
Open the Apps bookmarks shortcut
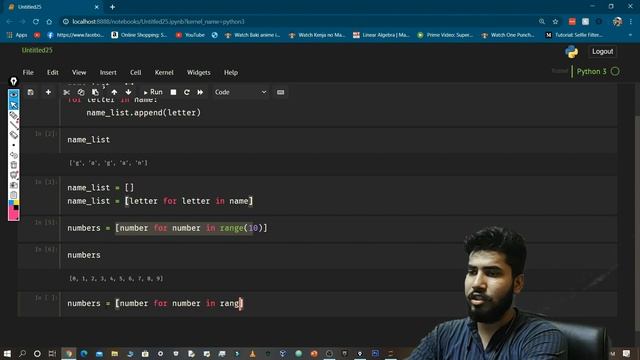tap(17, 35)
